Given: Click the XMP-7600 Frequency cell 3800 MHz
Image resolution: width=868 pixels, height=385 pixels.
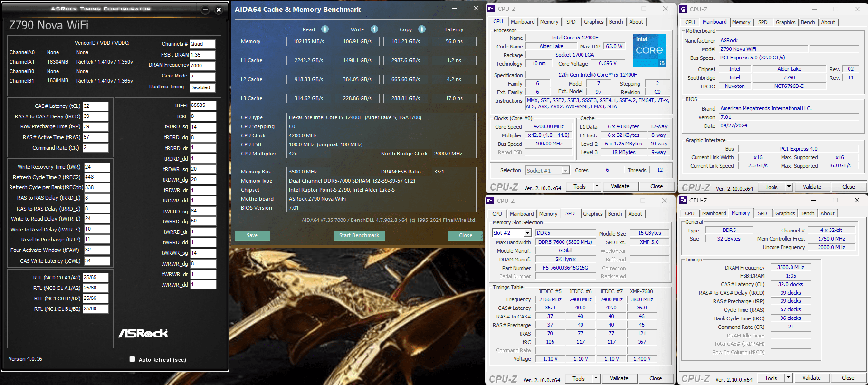Looking at the screenshot, I should [642, 299].
